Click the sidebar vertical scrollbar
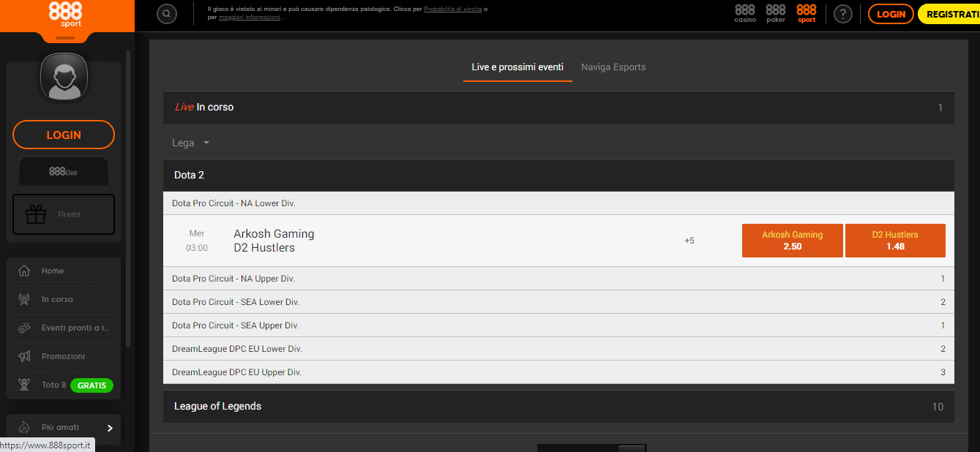Screen dimensions: 980x452 [x=129, y=197]
